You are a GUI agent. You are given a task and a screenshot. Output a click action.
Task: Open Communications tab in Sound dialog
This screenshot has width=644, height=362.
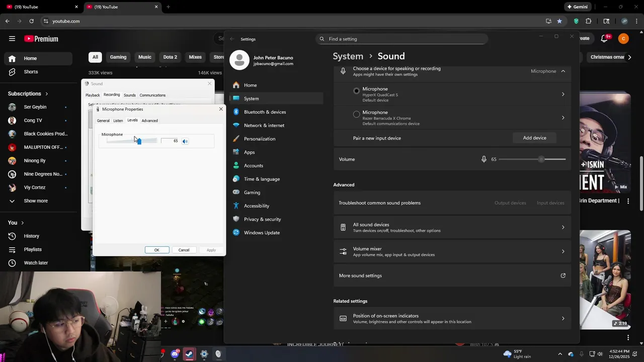tap(152, 95)
